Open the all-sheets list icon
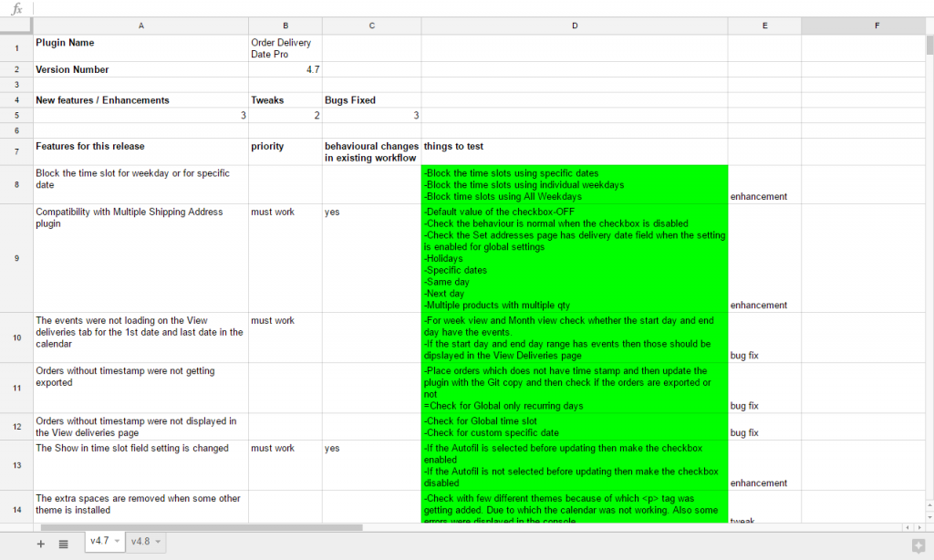Viewport: 934px width, 560px height. (62, 543)
